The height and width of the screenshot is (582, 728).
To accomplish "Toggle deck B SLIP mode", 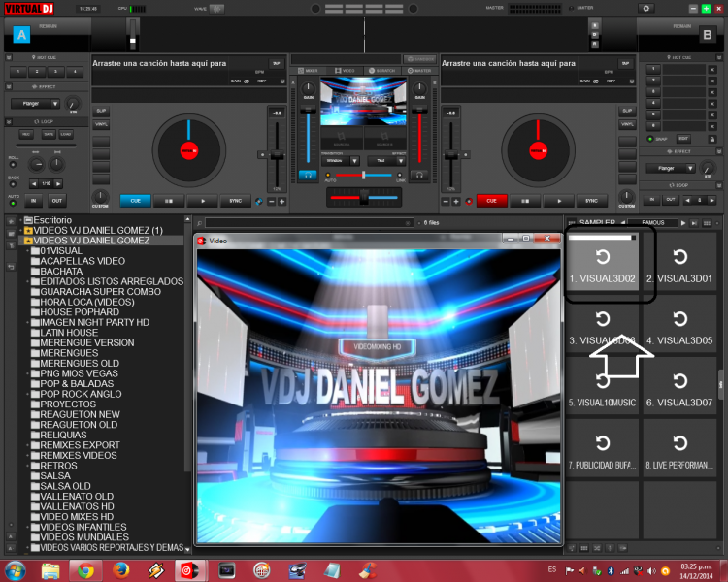I will coord(627,111).
